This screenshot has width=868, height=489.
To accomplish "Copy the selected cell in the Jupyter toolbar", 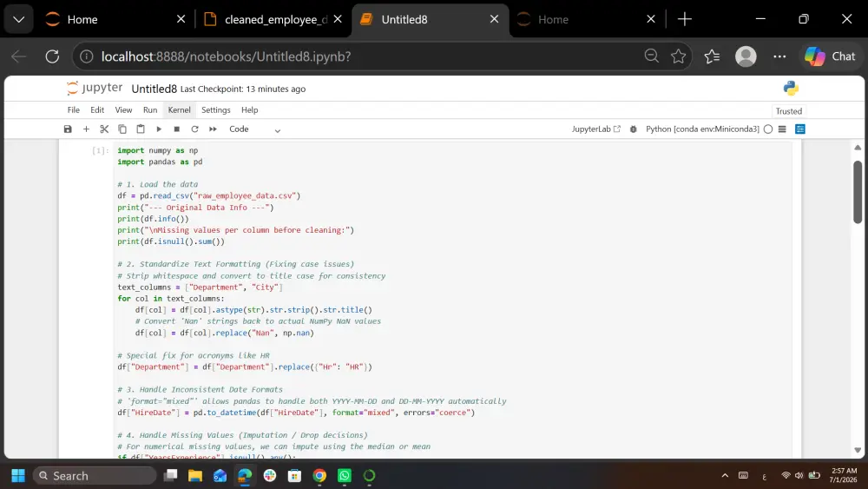I will pos(122,129).
